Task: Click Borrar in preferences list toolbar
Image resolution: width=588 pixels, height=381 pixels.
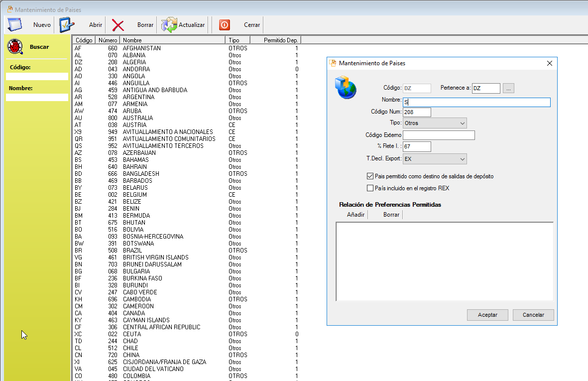Action: tap(391, 215)
